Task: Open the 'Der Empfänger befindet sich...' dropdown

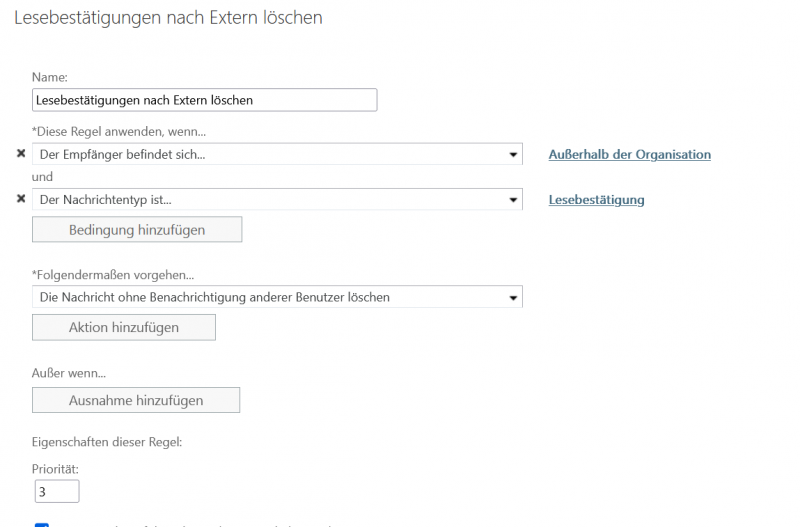Action: [x=277, y=154]
